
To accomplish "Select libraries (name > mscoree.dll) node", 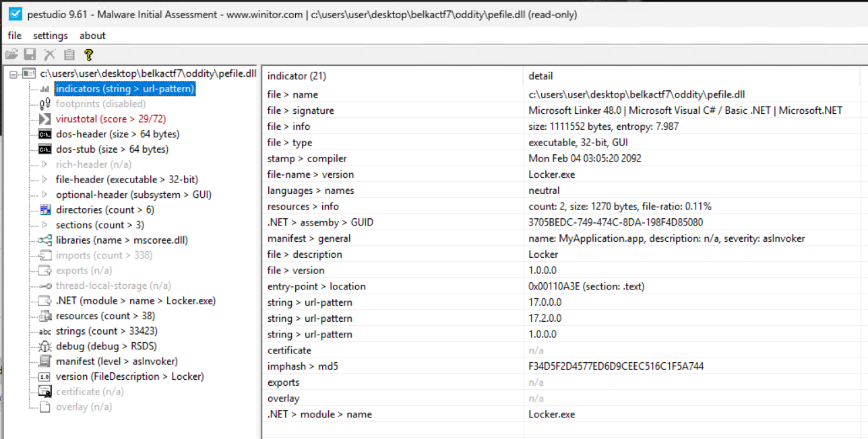I will 122,240.
